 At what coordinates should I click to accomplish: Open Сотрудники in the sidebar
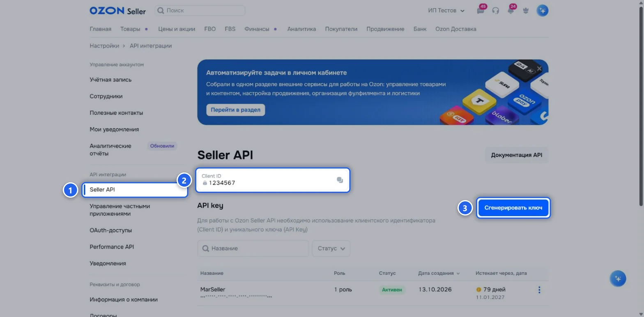(x=106, y=96)
